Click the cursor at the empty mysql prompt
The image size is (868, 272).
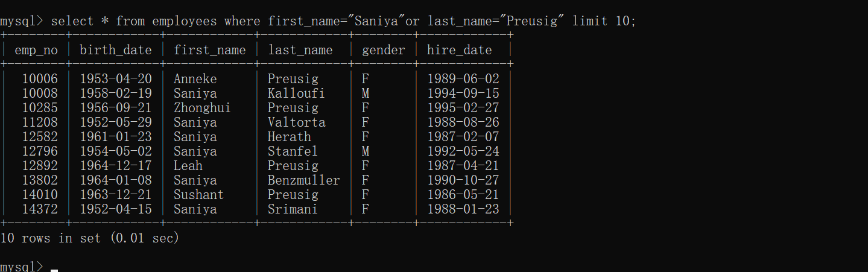54,268
